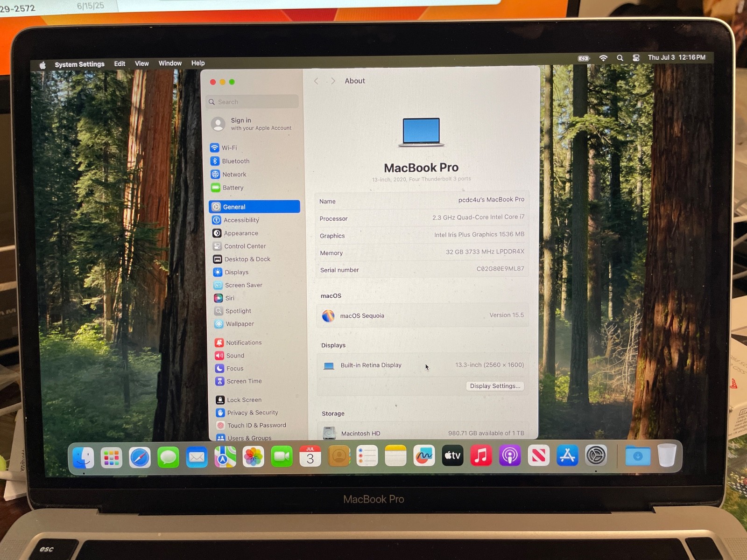The height and width of the screenshot is (560, 747).
Task: Click the date and time in menu bar
Action: [x=677, y=57]
